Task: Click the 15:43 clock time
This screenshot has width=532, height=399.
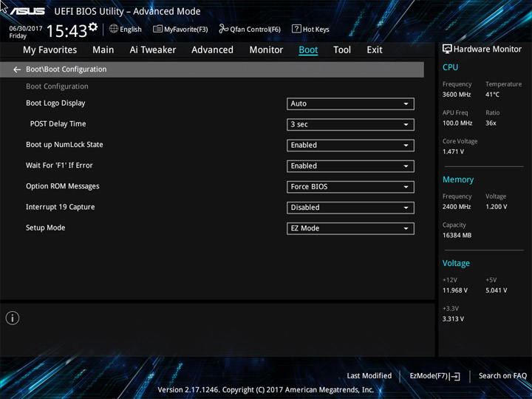Action: click(x=66, y=31)
